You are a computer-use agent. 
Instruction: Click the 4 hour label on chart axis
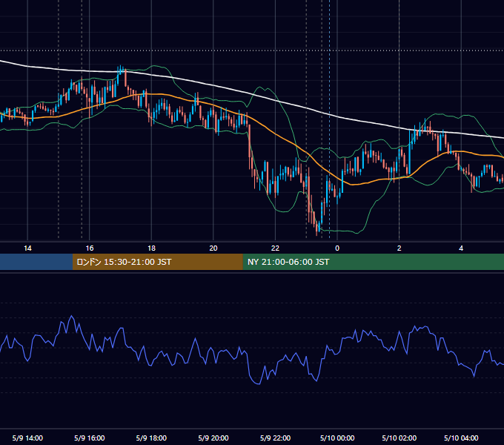461,248
